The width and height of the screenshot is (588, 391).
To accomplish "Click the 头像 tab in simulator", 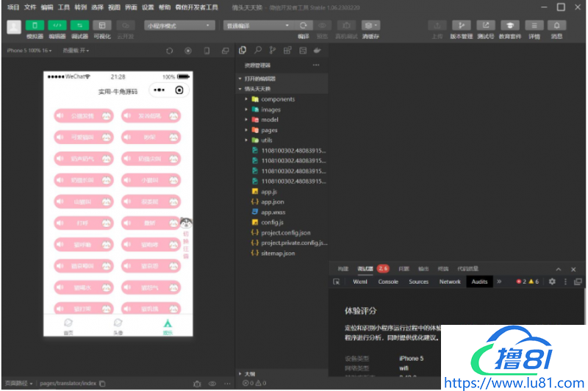I will coord(118,326).
